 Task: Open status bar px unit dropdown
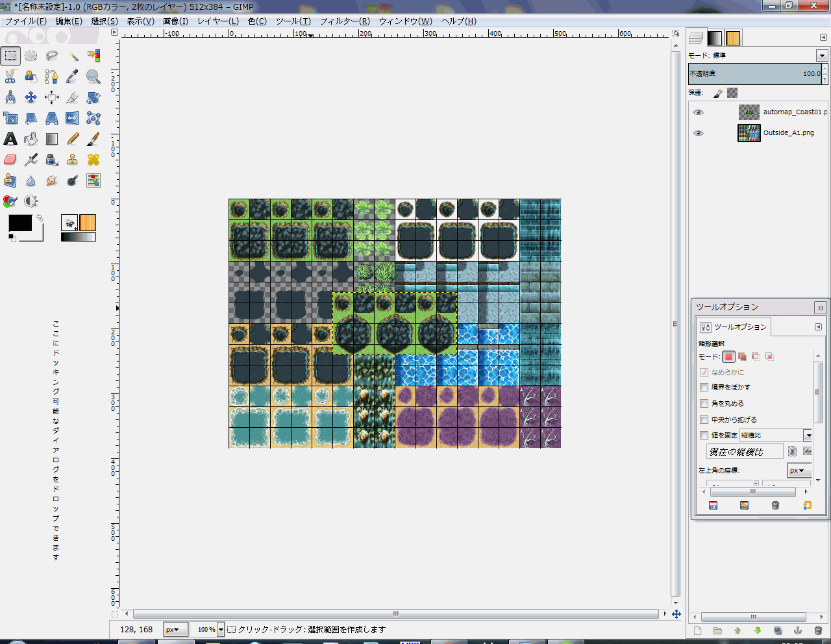pyautogui.click(x=175, y=630)
